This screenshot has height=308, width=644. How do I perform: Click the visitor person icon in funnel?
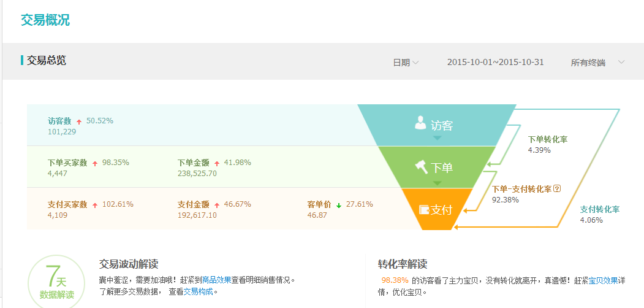click(x=420, y=123)
